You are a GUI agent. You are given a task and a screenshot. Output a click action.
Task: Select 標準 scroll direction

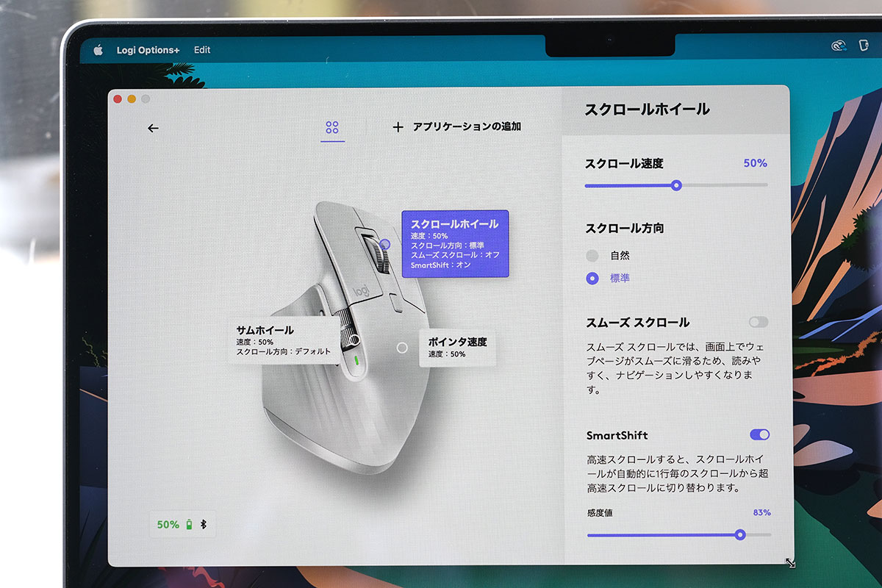tap(592, 279)
